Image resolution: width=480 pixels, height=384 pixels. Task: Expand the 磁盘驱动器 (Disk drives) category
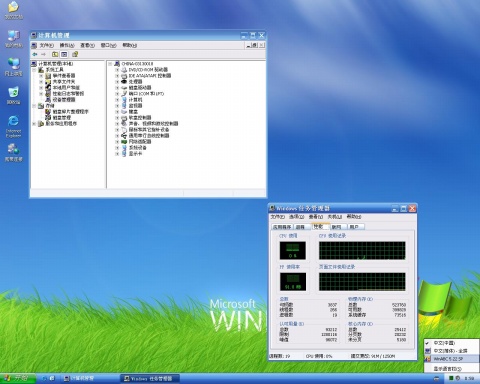click(x=117, y=88)
